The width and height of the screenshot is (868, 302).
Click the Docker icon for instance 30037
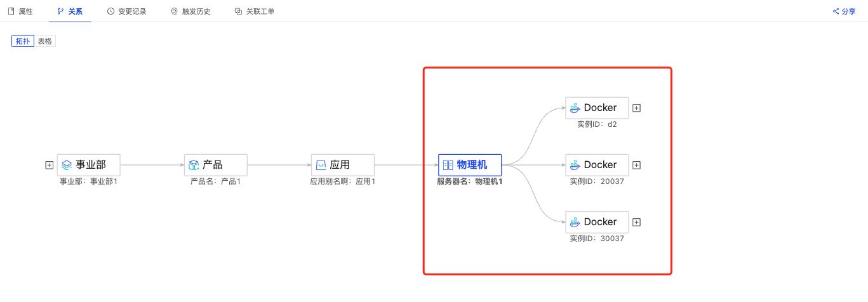click(x=575, y=222)
